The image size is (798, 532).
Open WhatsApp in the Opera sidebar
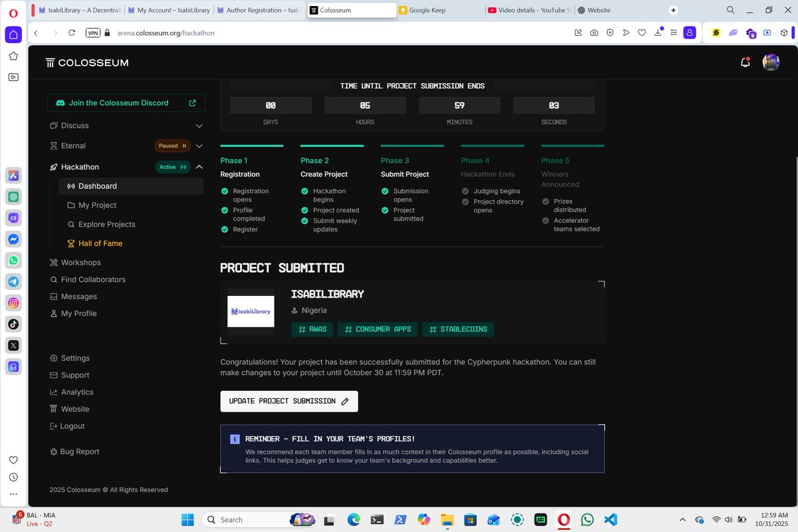(13, 260)
